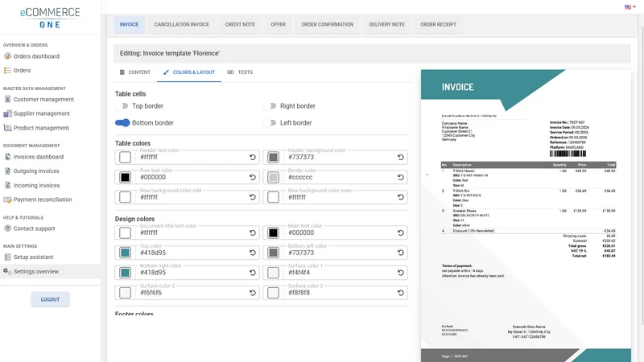Open the Delivery Note tab
Viewport: 644px width, 362px height.
(x=386, y=25)
